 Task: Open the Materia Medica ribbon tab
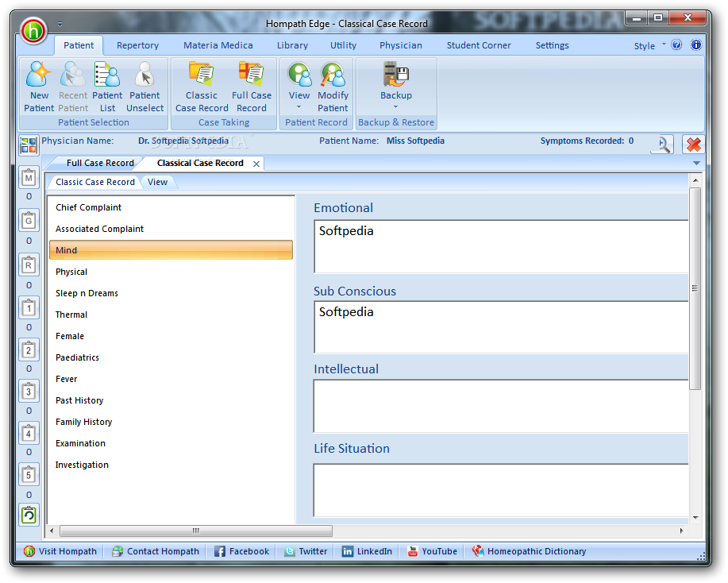click(x=218, y=45)
